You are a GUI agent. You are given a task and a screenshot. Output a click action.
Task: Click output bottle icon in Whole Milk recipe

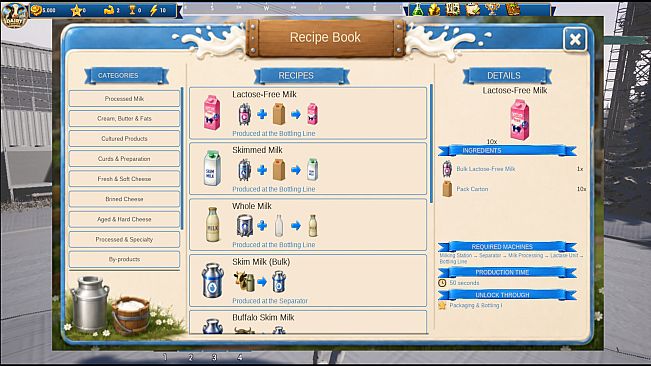313,225
